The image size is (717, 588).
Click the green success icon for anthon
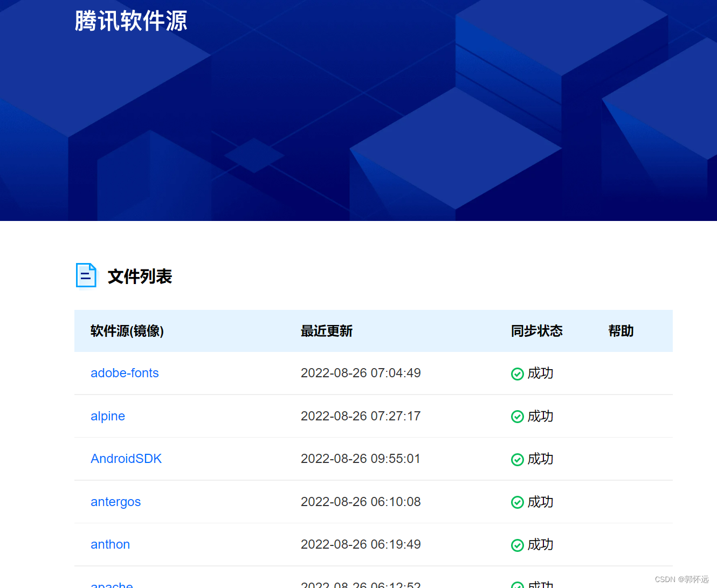(x=518, y=545)
